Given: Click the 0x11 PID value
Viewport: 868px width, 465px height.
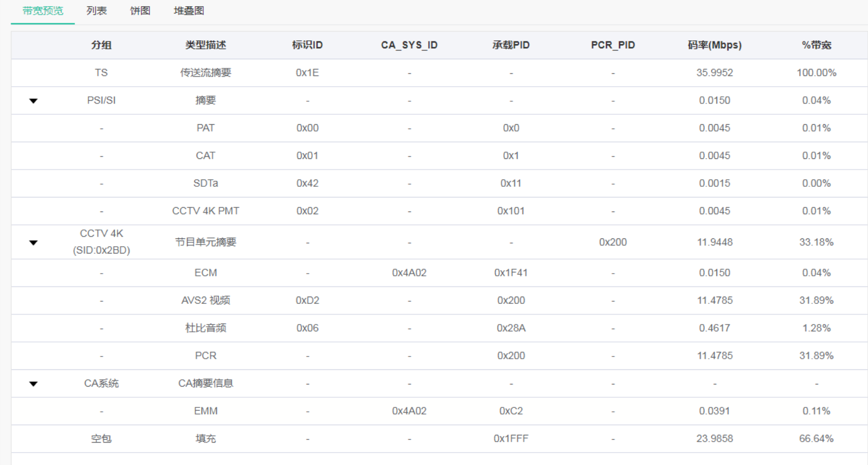Looking at the screenshot, I should click(511, 184).
